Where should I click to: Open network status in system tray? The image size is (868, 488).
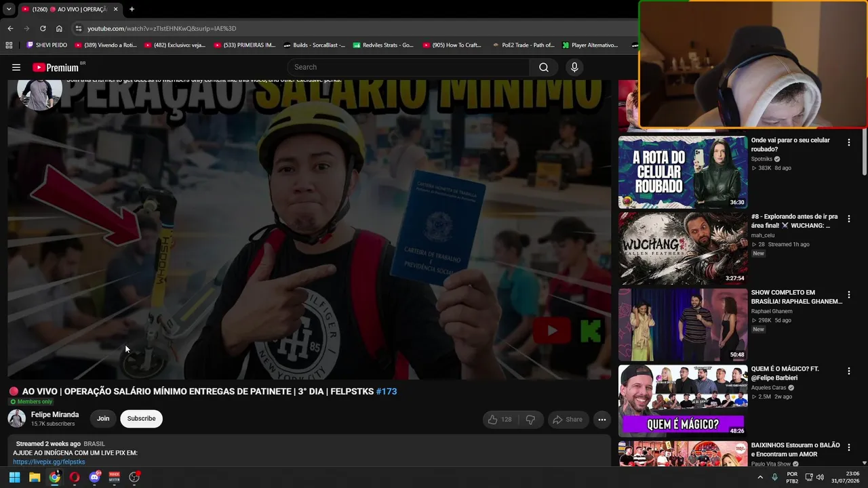[808, 477]
